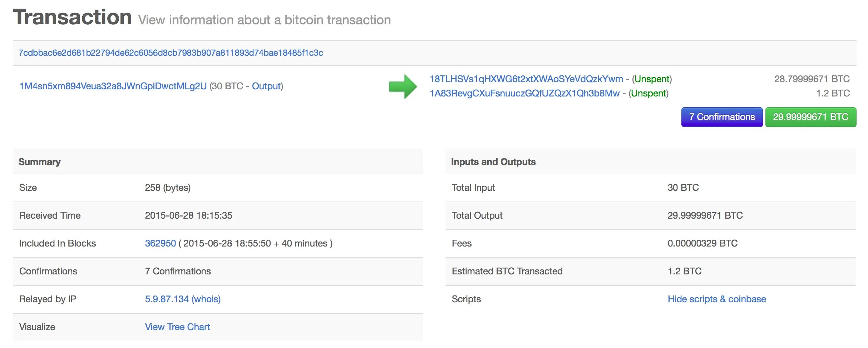Image resolution: width=868 pixels, height=348 pixels.
Task: Follow the Output link beside 30 BTC
Action: [266, 86]
